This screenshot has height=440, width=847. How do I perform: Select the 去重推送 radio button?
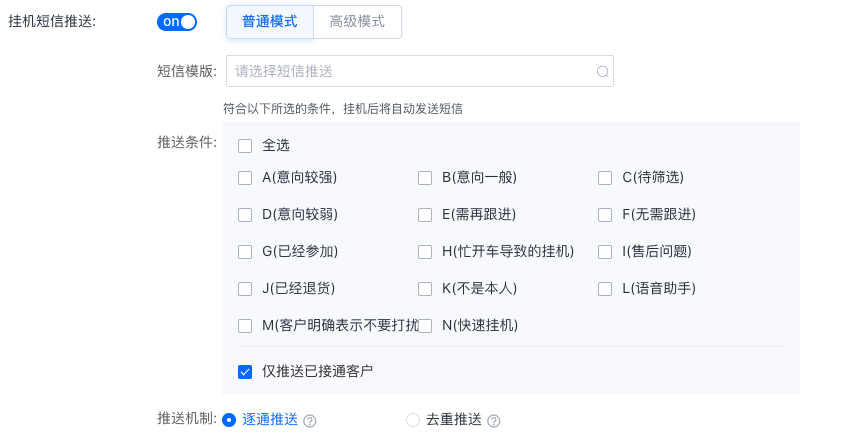click(413, 420)
